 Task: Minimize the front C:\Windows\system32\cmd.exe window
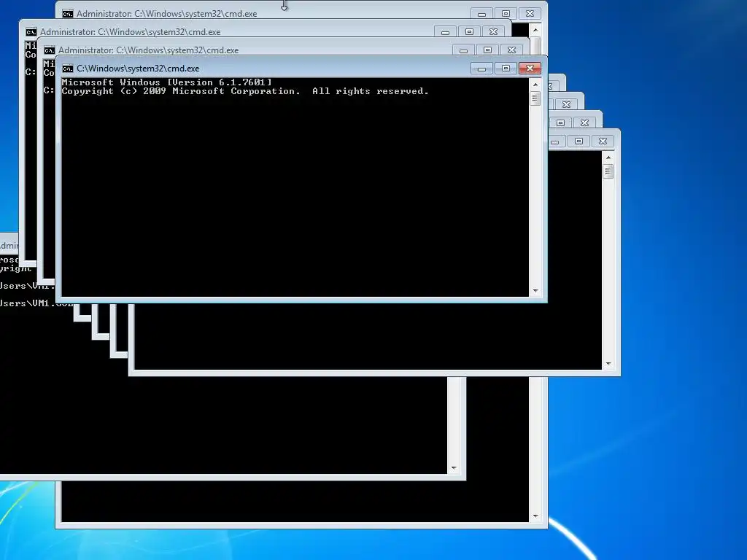[481, 69]
